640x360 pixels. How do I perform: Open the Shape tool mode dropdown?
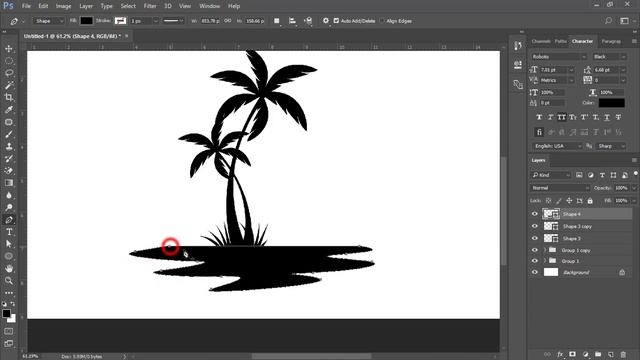48,21
